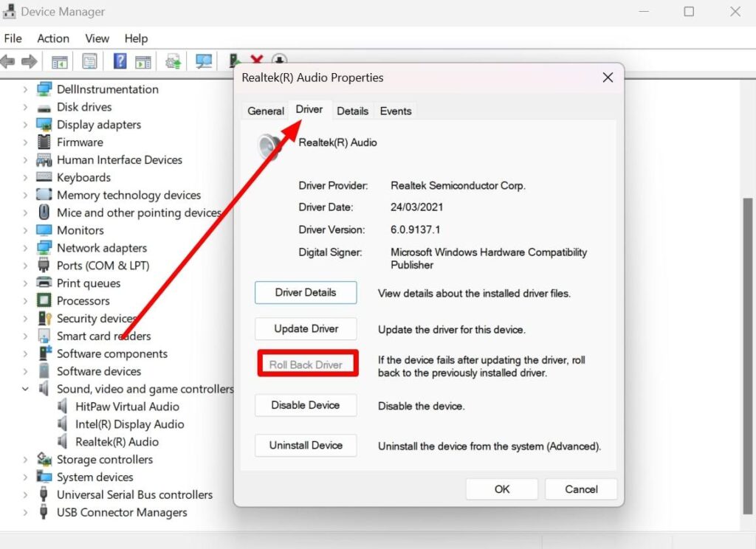Click the Device Manager vertical scrollbar

tap(748, 356)
